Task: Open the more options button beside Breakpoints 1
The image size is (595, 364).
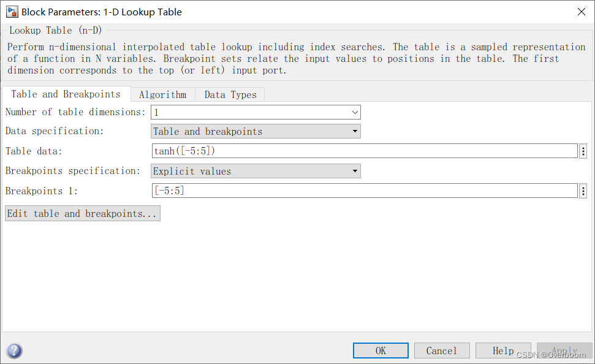Action: (x=583, y=191)
